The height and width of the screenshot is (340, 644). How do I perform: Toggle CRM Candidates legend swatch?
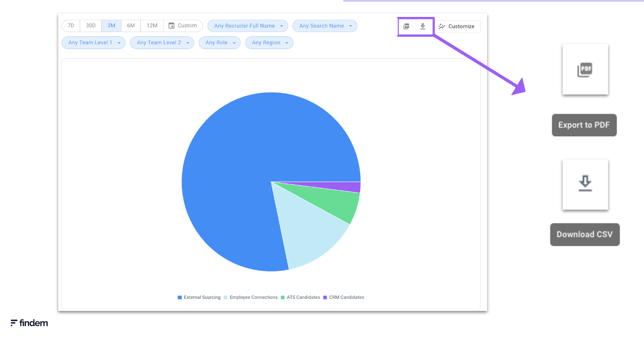coord(325,297)
